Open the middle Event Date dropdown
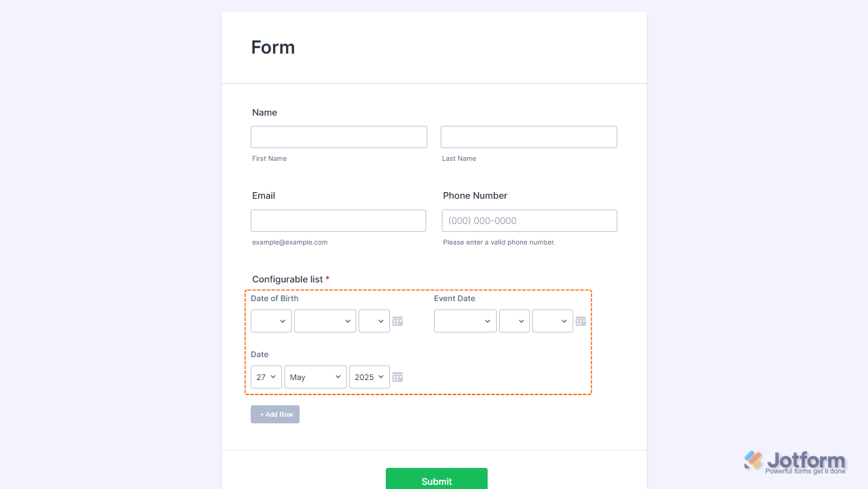Image resolution: width=868 pixels, height=489 pixels. point(514,321)
